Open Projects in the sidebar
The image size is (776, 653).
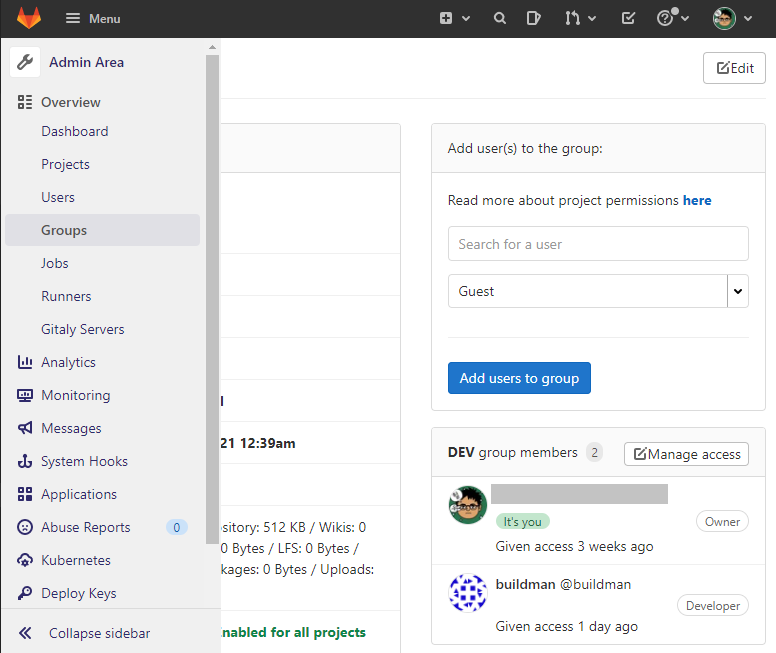65,164
